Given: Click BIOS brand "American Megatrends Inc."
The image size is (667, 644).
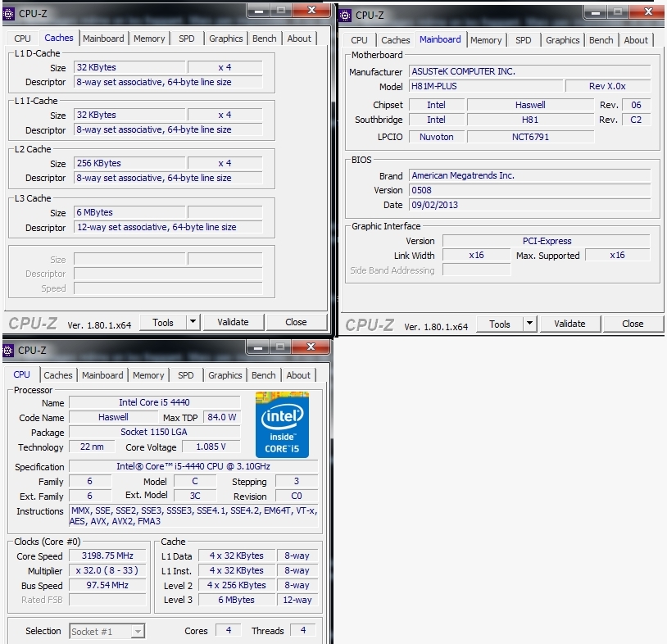Looking at the screenshot, I should tap(529, 175).
